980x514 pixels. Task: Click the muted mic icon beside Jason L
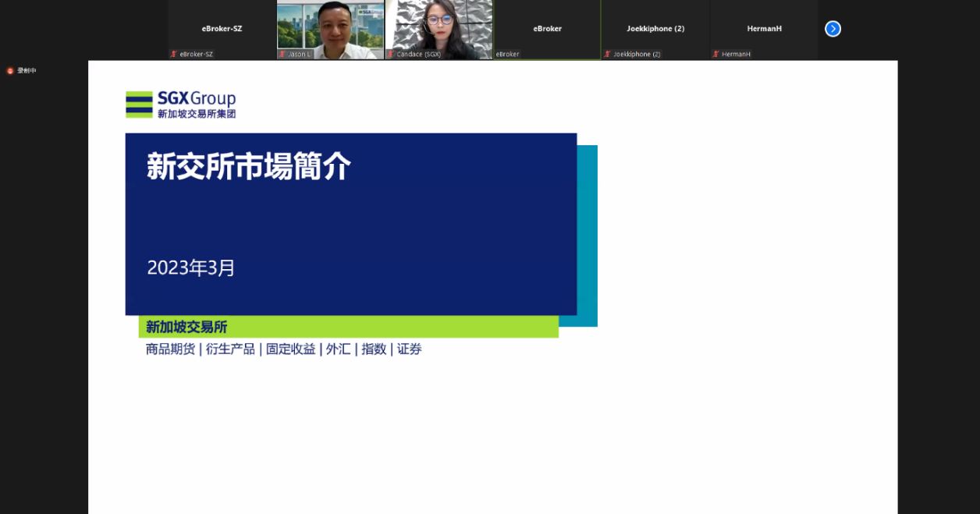(282, 55)
